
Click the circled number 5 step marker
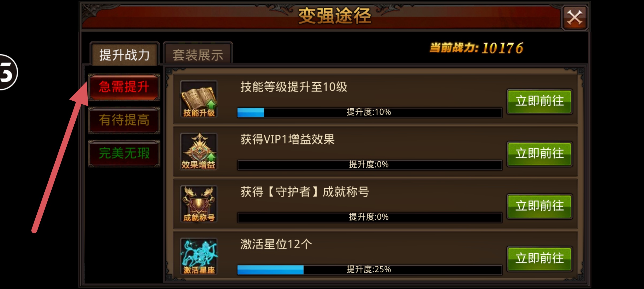point(7,72)
